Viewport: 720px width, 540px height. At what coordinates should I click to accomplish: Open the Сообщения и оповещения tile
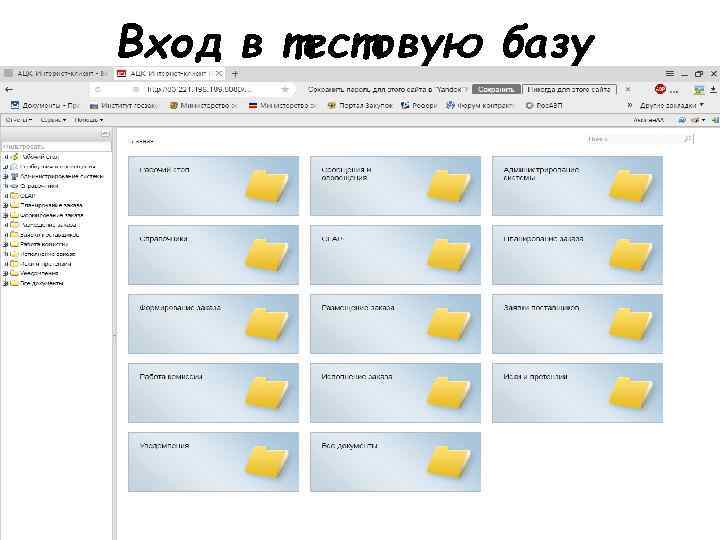point(395,186)
